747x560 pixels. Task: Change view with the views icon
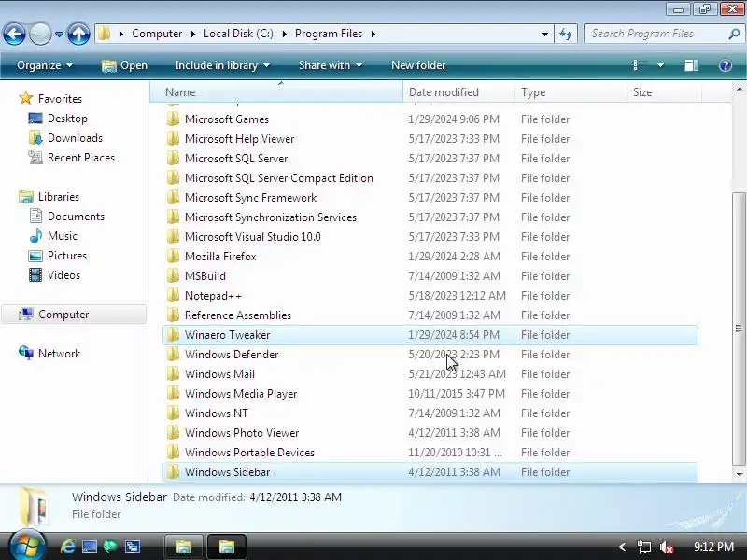pyautogui.click(x=640, y=65)
